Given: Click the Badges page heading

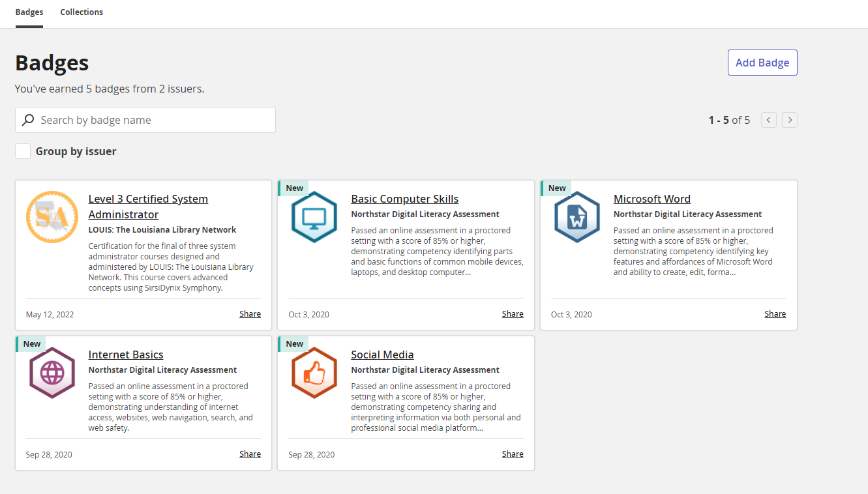Looking at the screenshot, I should (52, 63).
